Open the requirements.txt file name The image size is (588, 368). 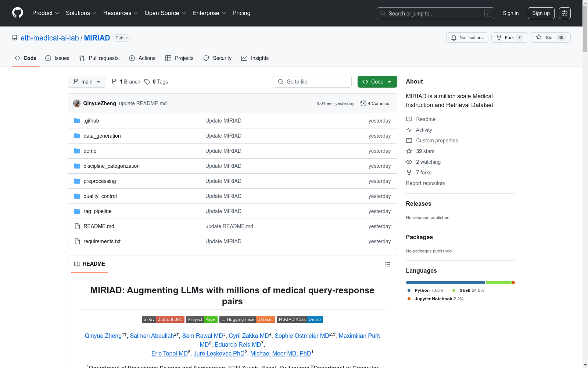tap(102, 241)
